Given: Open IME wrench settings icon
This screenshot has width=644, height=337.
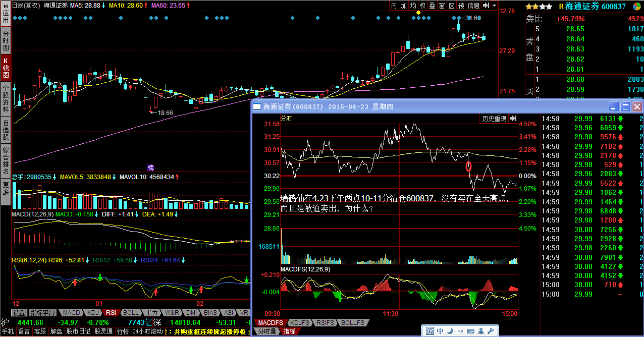Looking at the screenshot, I should [x=491, y=331].
